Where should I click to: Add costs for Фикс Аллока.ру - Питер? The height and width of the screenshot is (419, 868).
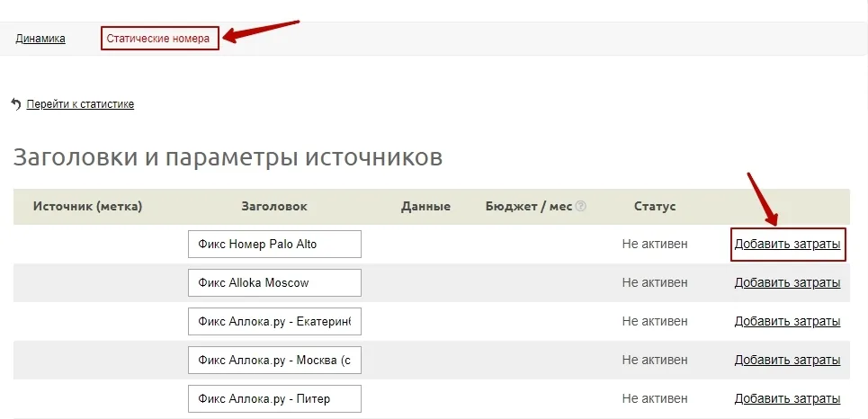tap(787, 399)
